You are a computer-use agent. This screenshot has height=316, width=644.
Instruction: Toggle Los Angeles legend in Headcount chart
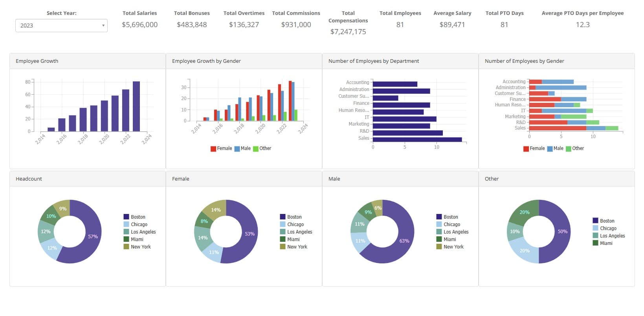click(139, 232)
